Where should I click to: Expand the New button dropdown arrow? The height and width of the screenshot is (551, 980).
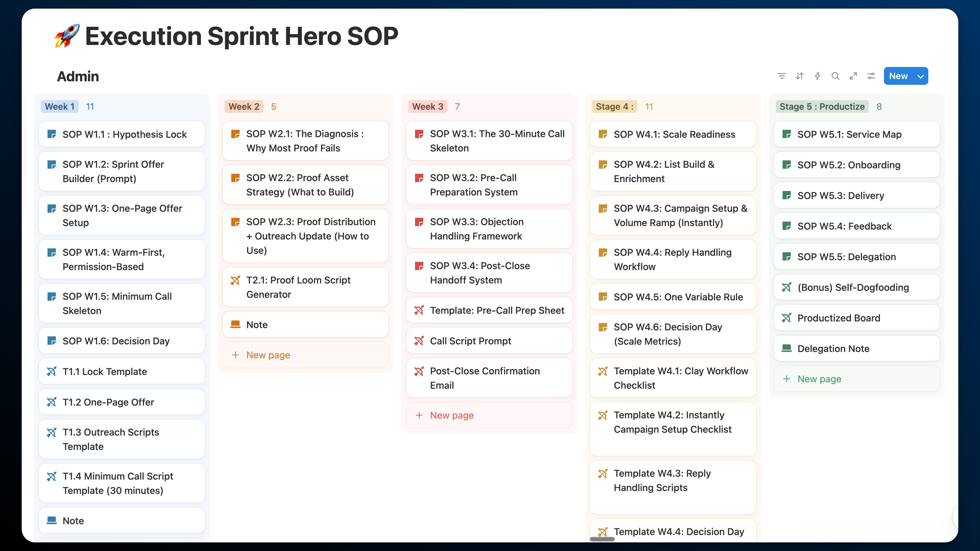tap(920, 76)
